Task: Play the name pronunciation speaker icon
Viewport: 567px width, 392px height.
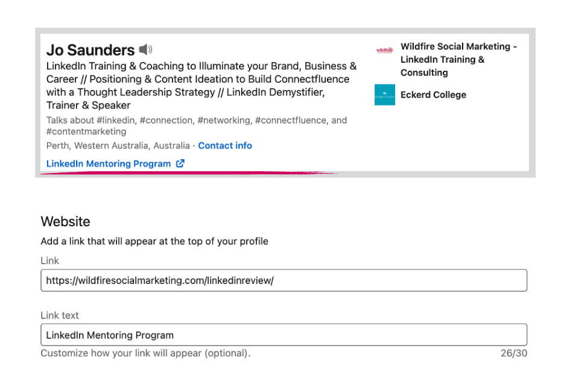Action: (x=145, y=49)
